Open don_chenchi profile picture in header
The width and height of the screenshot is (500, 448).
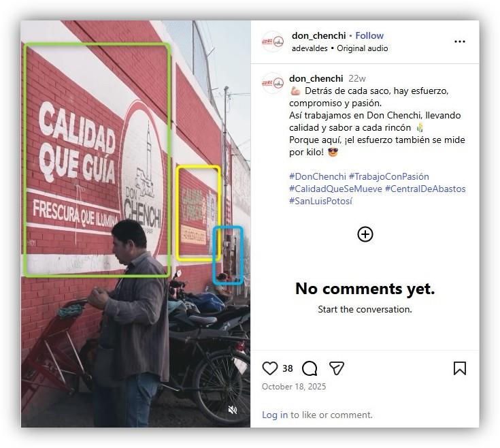(x=273, y=42)
